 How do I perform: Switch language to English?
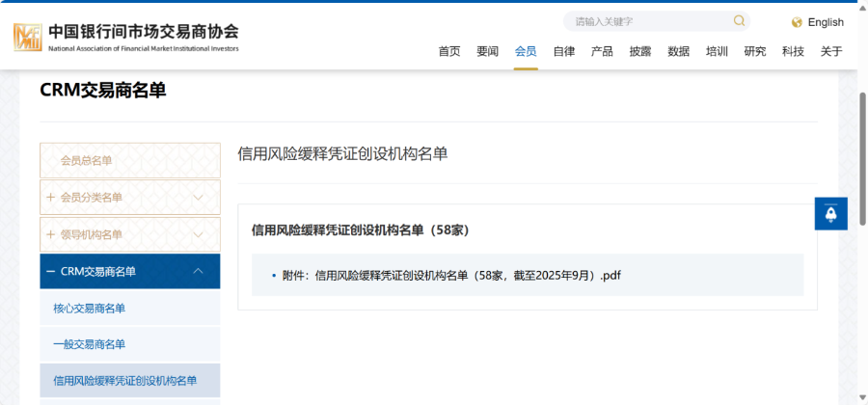click(x=825, y=22)
